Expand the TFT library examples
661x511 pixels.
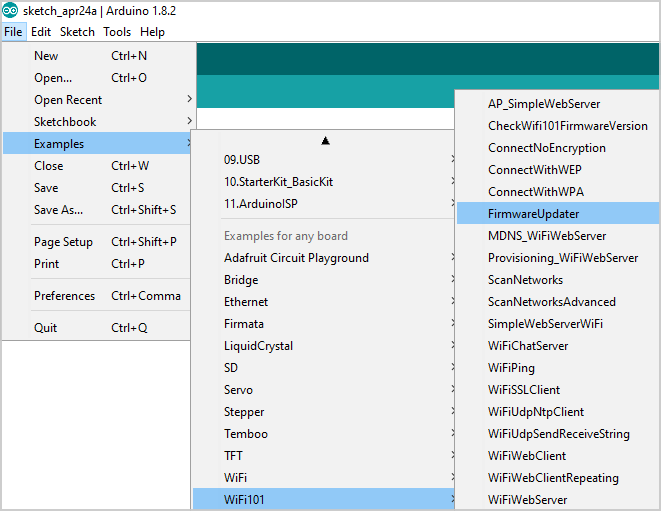click(324, 455)
